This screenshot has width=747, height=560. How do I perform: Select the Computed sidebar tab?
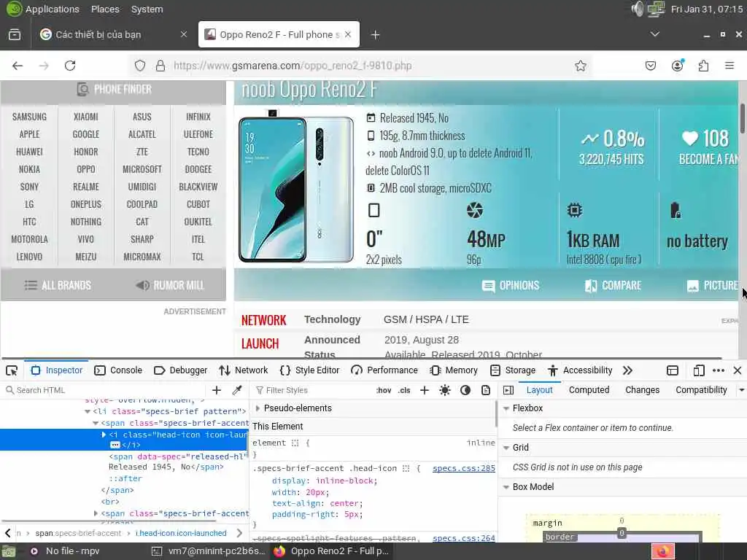[589, 390]
